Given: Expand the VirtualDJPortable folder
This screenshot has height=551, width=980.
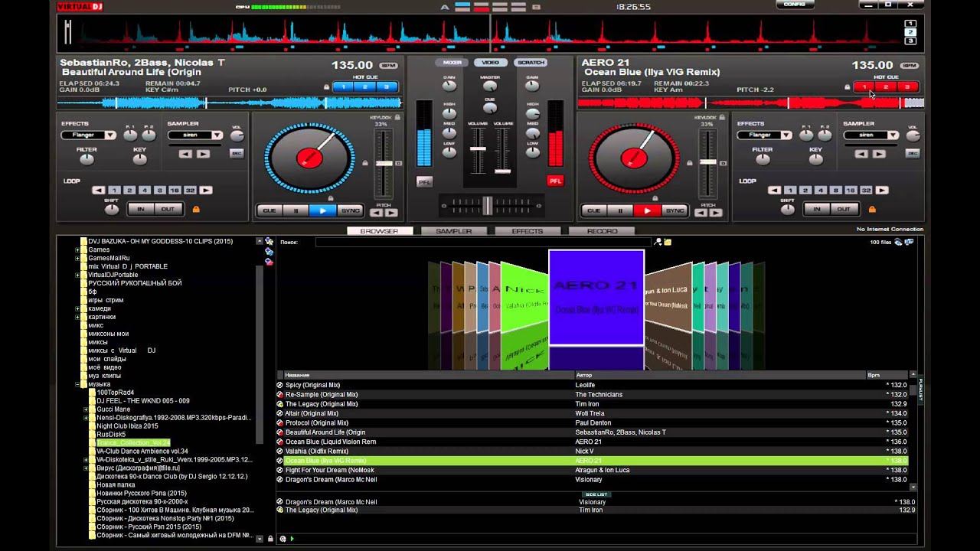Looking at the screenshot, I should (77, 275).
